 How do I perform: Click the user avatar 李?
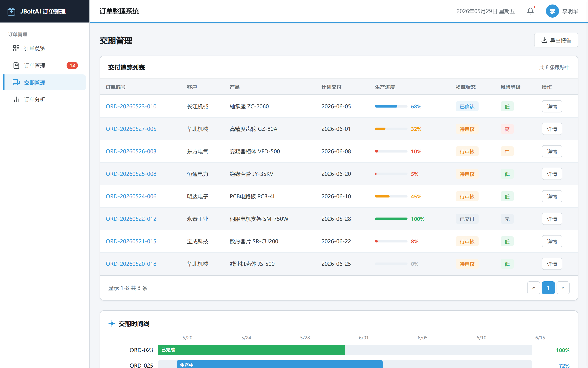pos(552,11)
